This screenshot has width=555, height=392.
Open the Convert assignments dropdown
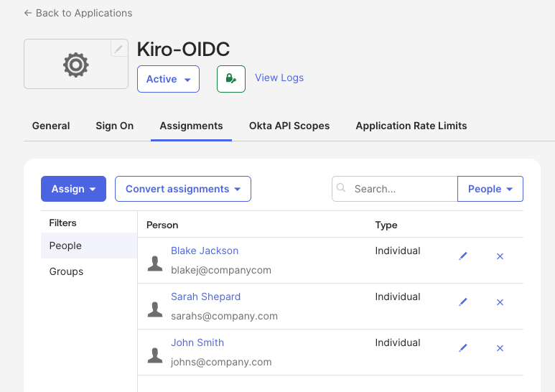(182, 189)
